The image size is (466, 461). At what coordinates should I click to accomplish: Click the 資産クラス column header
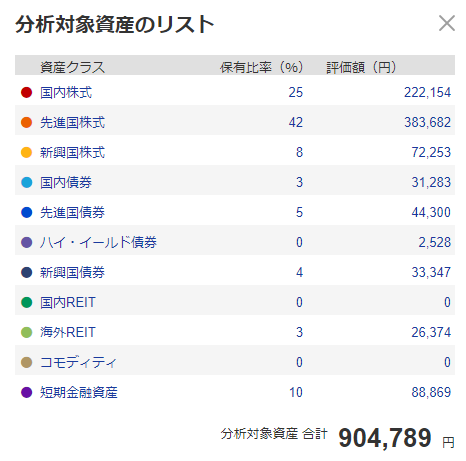(x=72, y=67)
